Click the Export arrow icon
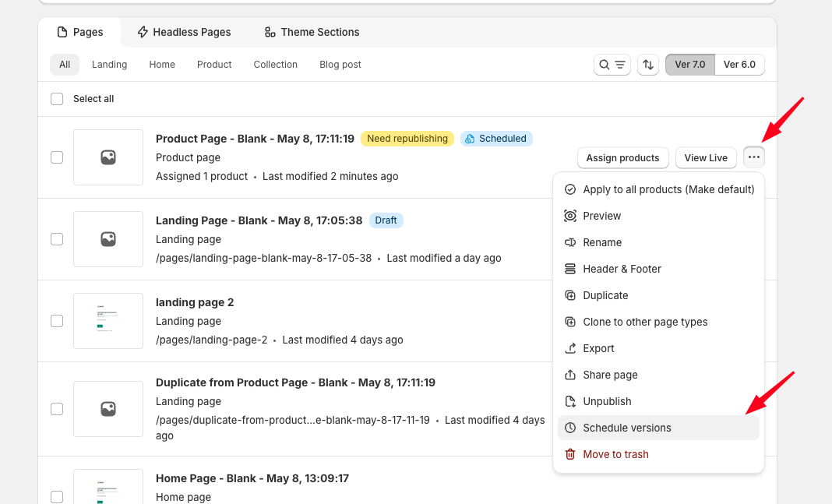This screenshot has height=504, width=832. pyautogui.click(x=570, y=348)
